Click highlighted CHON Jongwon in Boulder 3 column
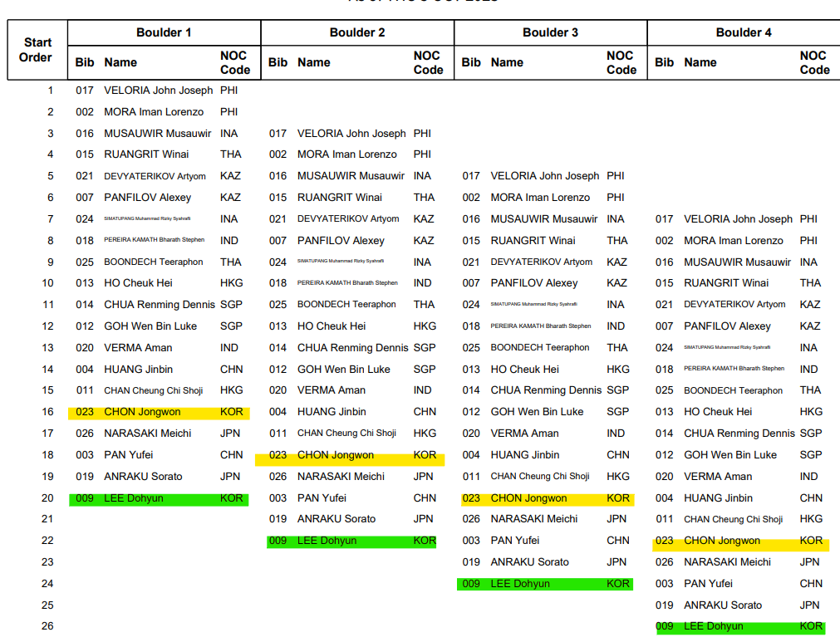The height and width of the screenshot is (637, 840). click(528, 498)
